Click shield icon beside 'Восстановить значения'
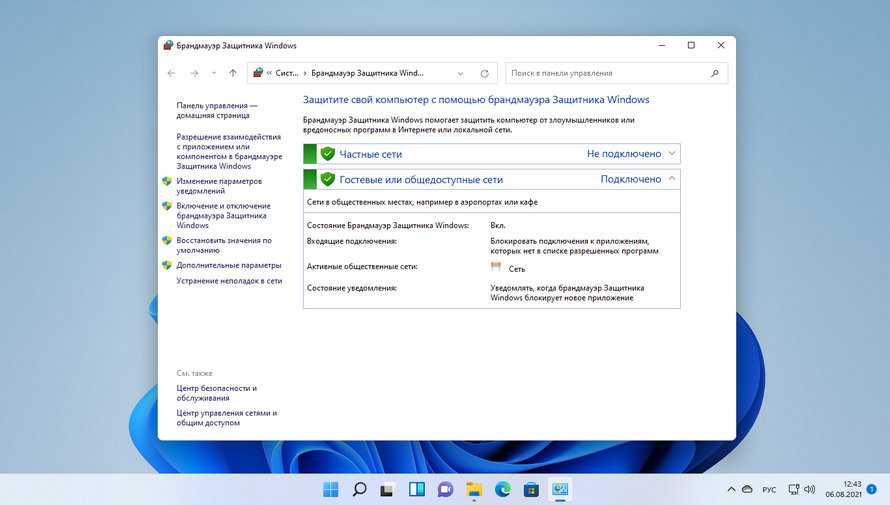890x505 pixels. [167, 240]
